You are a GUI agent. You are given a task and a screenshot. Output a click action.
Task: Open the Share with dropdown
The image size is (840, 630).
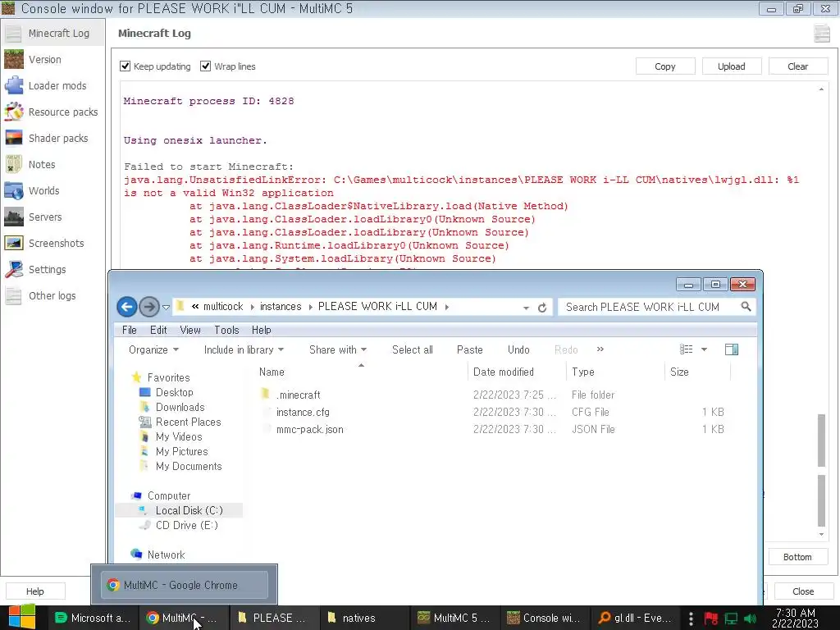point(338,349)
